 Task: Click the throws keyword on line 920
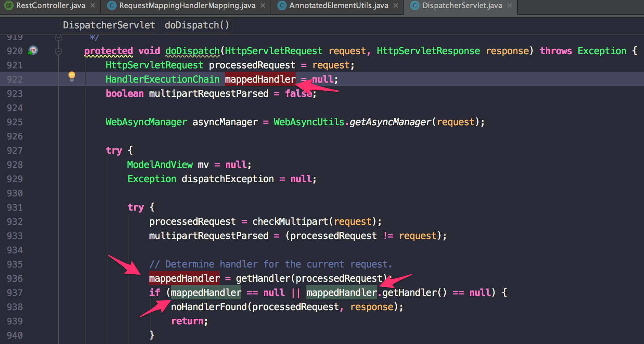[x=556, y=51]
